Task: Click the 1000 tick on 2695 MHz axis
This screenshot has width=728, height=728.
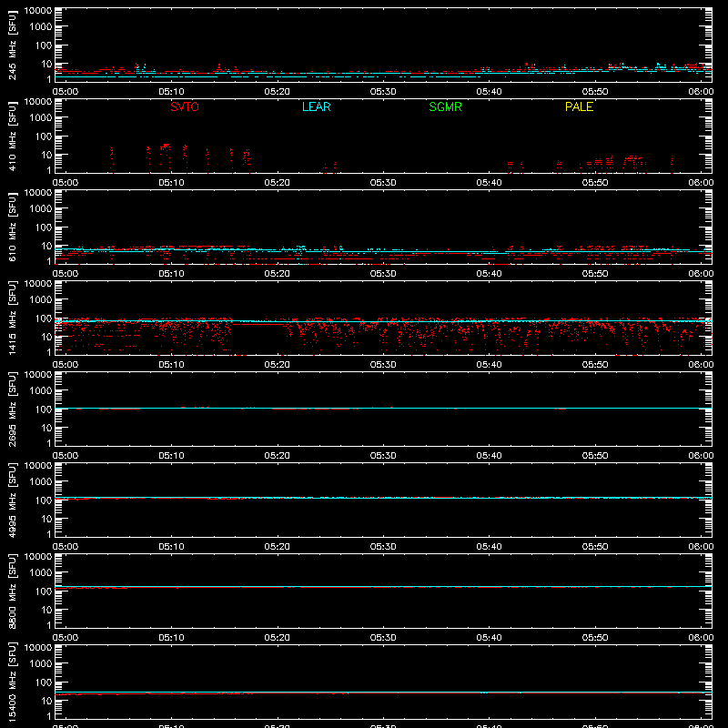Action: click(41, 391)
